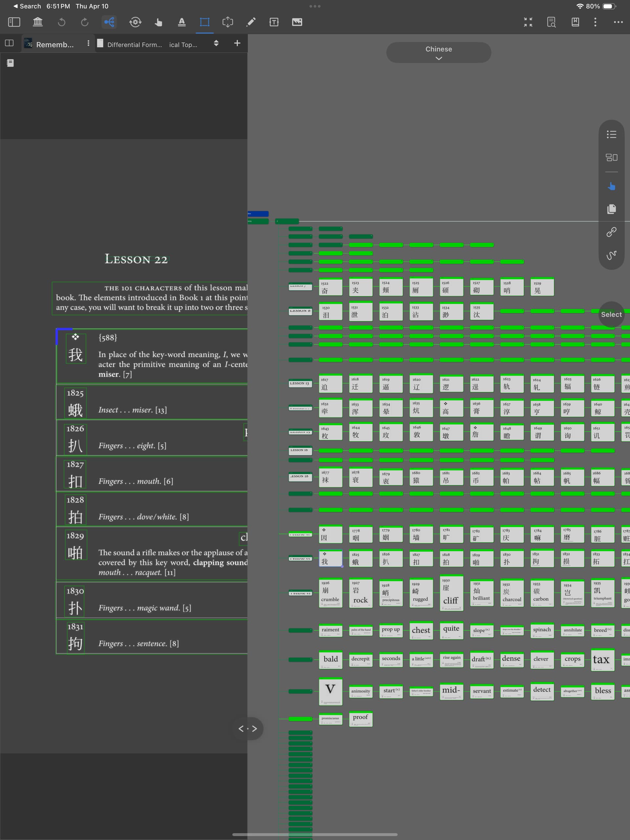Viewport: 630px width, 840px height.
Task: Toggle split view layout button
Action: pos(10,43)
